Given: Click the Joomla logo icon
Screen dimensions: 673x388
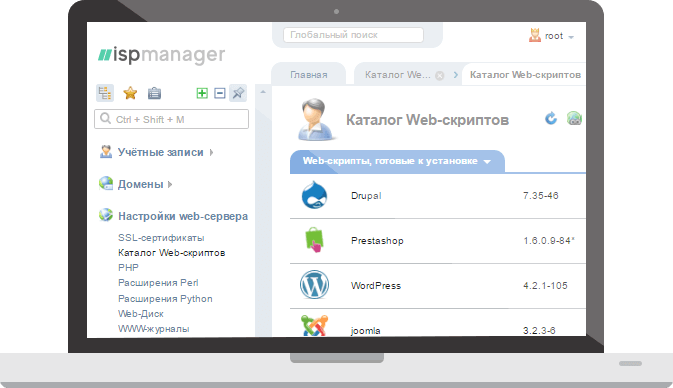Looking at the screenshot, I should point(314,326).
